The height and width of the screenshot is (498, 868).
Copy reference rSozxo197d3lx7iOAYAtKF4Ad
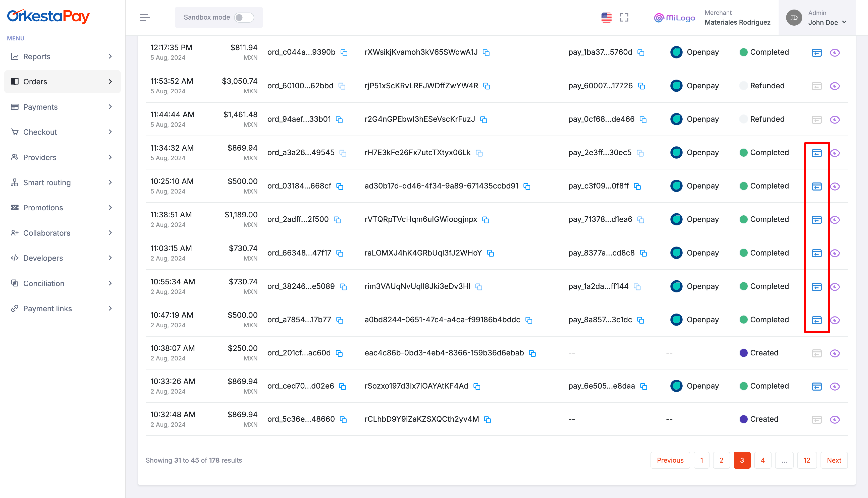tap(477, 387)
